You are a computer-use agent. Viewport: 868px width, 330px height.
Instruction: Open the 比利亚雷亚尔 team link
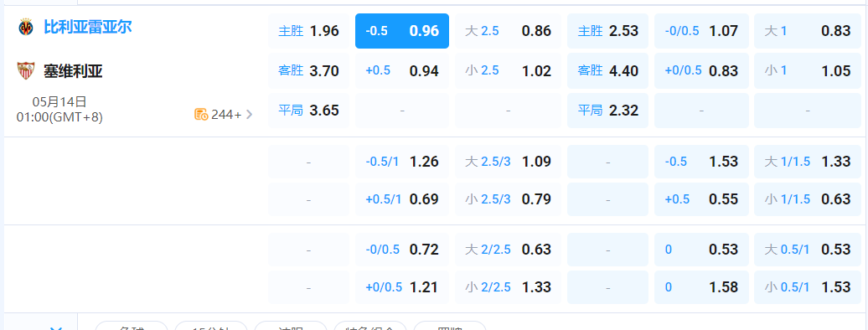click(87, 27)
